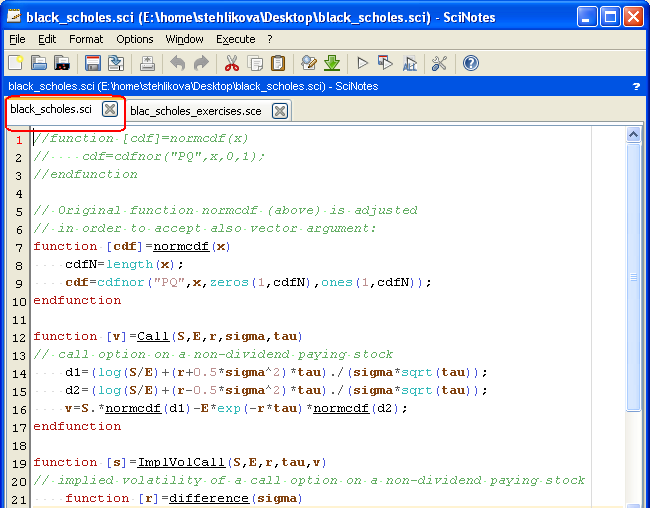650x508 pixels.
Task: Open the Window menu
Action: [x=184, y=39]
